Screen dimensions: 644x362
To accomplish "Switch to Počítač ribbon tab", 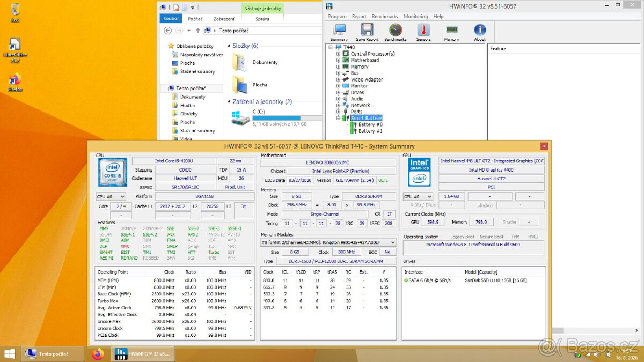I will [195, 19].
